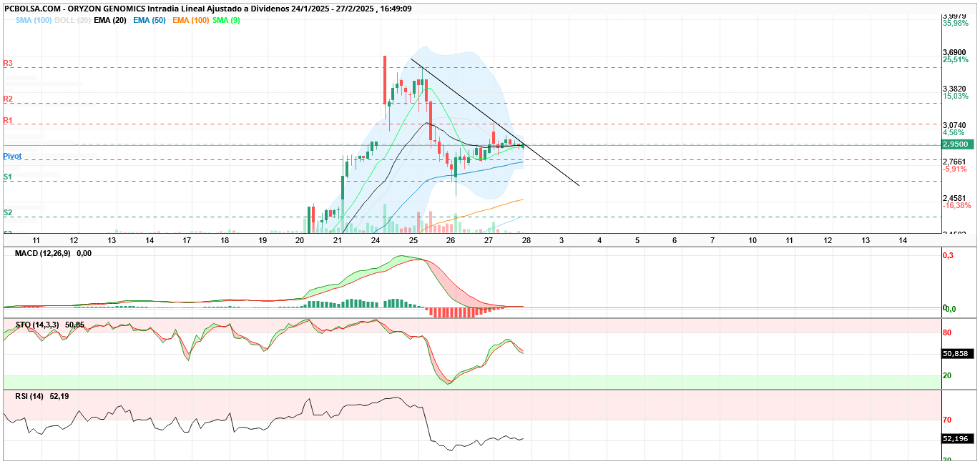Click date 5 on the time axis
The image size is (980, 464).
click(637, 241)
